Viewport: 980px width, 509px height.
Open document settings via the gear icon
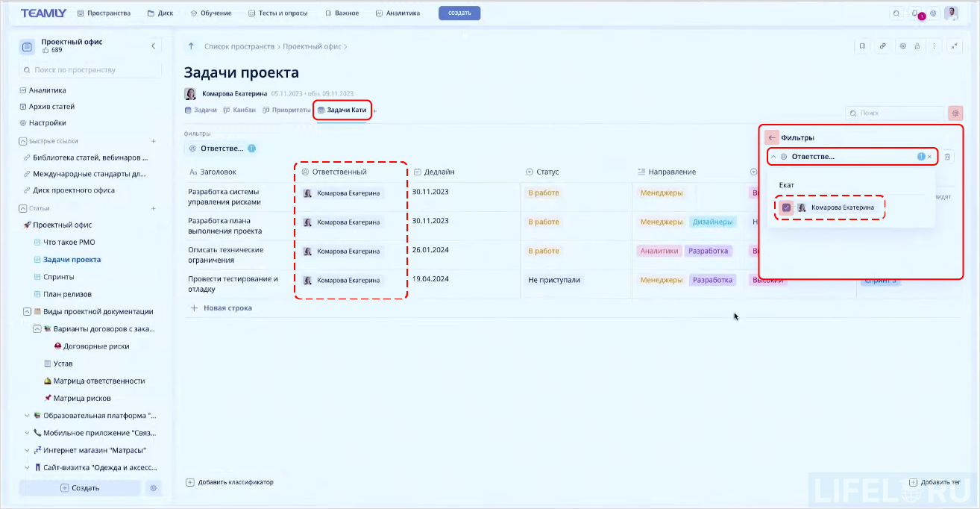(x=903, y=46)
